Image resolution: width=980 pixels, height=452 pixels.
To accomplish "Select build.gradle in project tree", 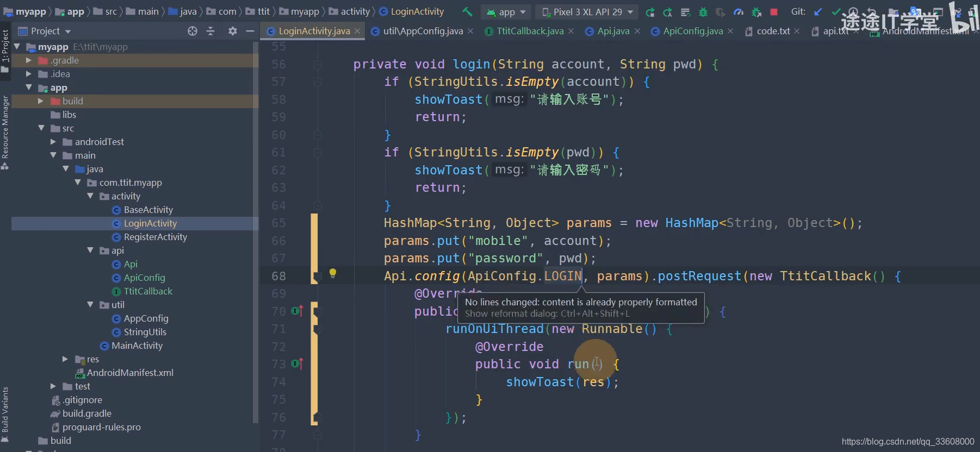I will coord(81,413).
